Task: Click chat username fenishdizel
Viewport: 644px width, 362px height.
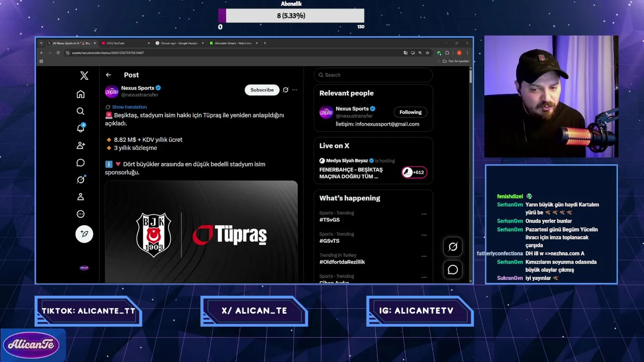Action: 510,197
